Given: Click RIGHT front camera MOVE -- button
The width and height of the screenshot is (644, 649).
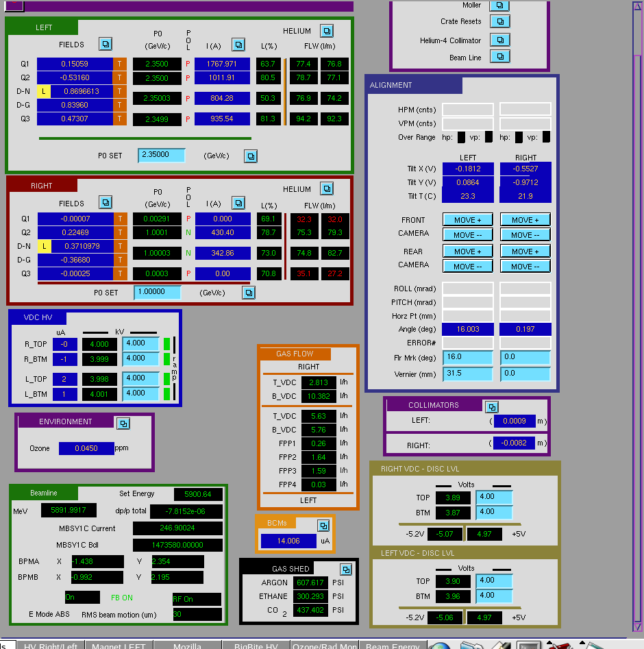Looking at the screenshot, I should coord(525,234).
